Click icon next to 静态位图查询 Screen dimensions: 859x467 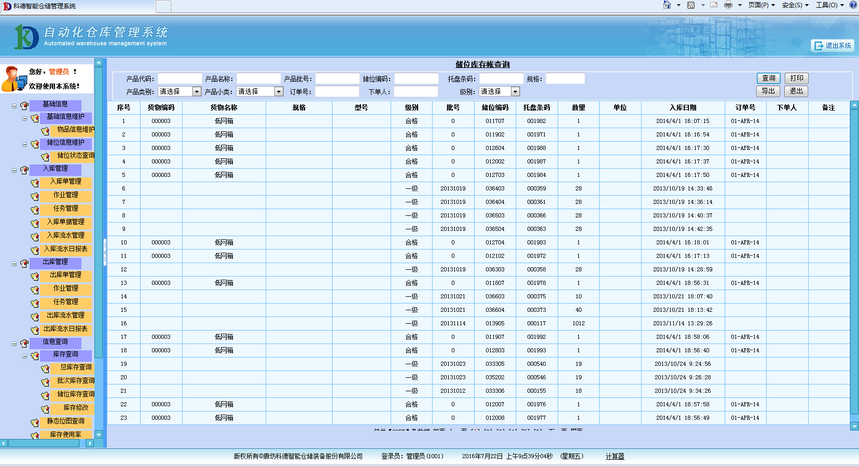[35, 423]
